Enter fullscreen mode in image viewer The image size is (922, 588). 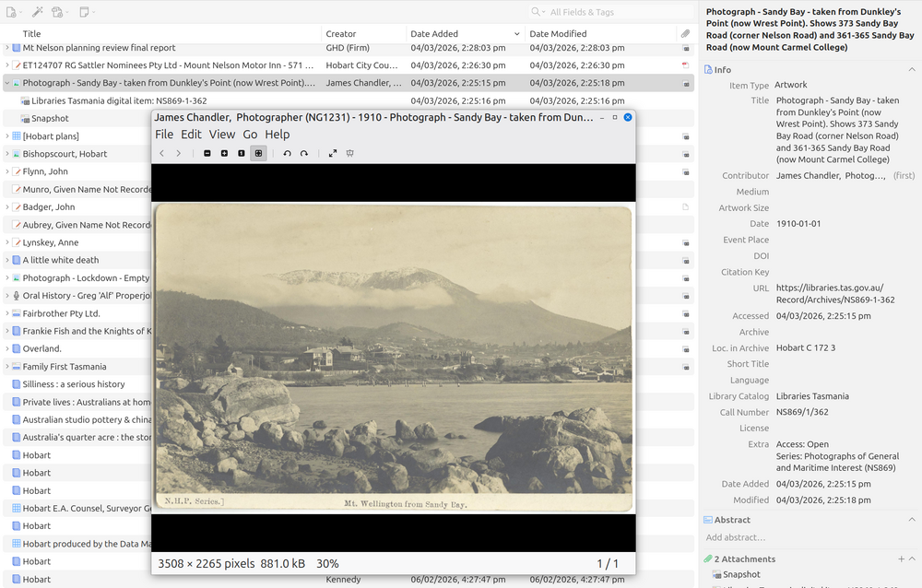tap(333, 153)
